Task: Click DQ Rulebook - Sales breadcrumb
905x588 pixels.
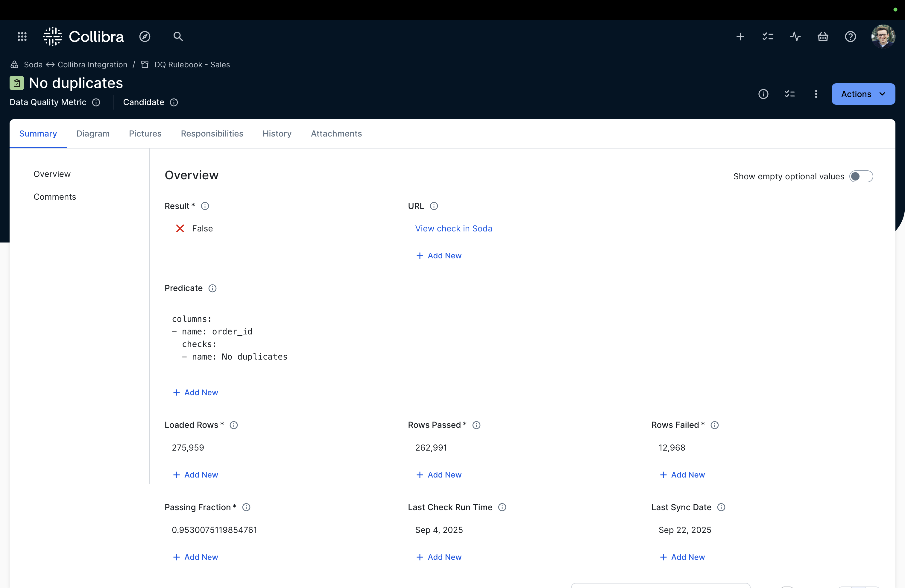Action: click(x=192, y=65)
